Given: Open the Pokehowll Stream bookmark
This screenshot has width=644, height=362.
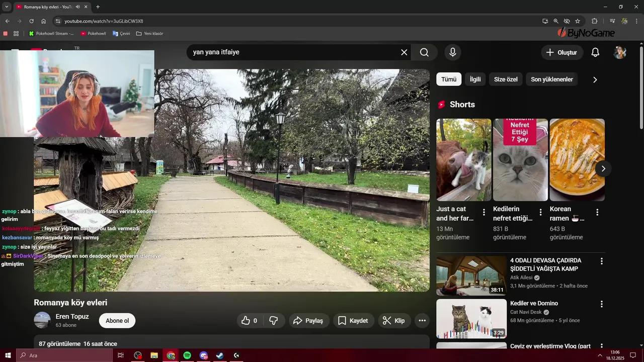Looking at the screenshot, I should pos(51,34).
